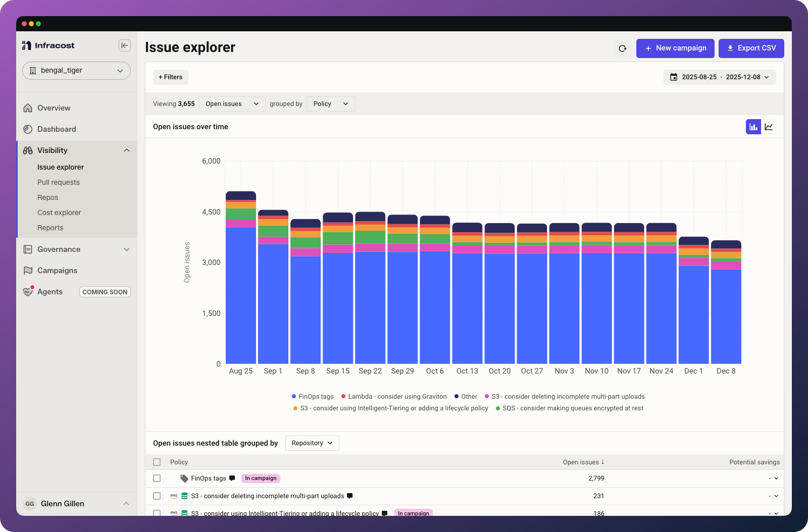Viewport: 808px width, 532px height.
Task: Select all policies with header checkbox
Action: pos(157,462)
